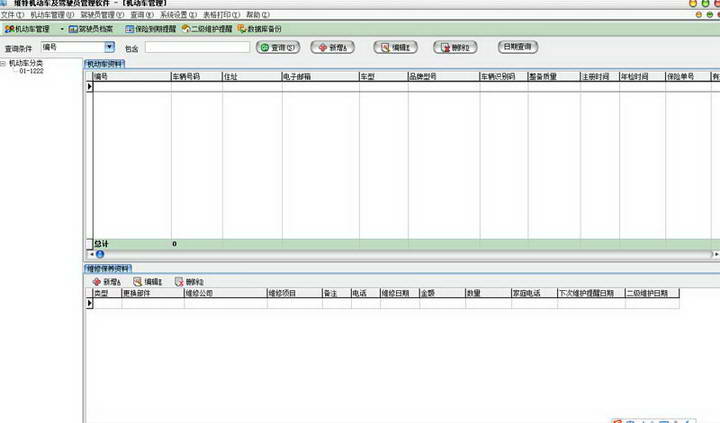Click the 二级维护日期 column header
Screen dimensions: 720x423
652,293
